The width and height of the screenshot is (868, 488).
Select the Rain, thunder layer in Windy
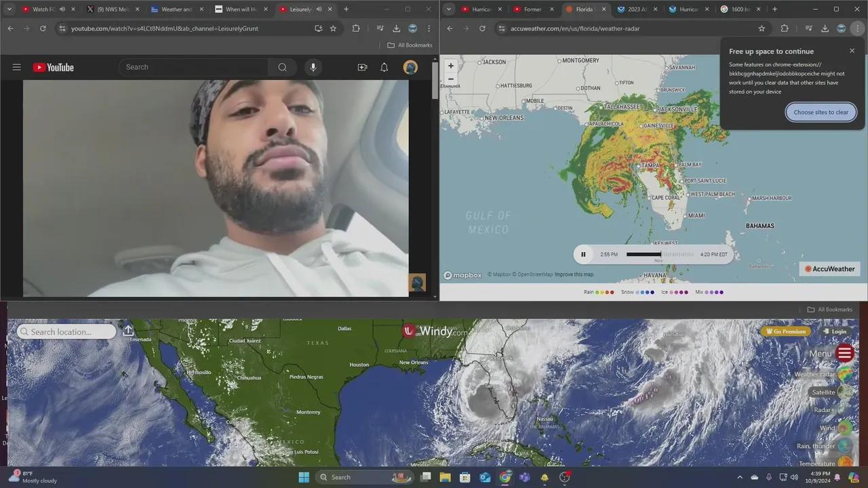click(x=825, y=446)
